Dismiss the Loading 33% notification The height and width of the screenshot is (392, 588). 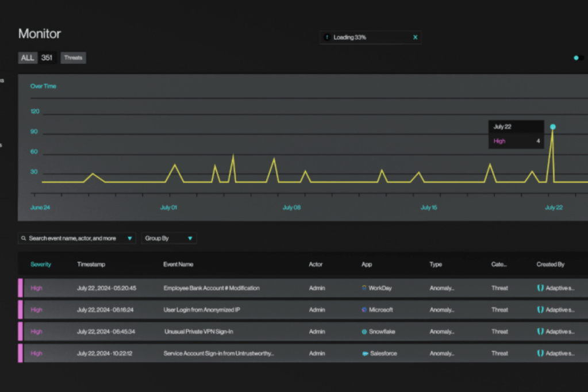[415, 37]
